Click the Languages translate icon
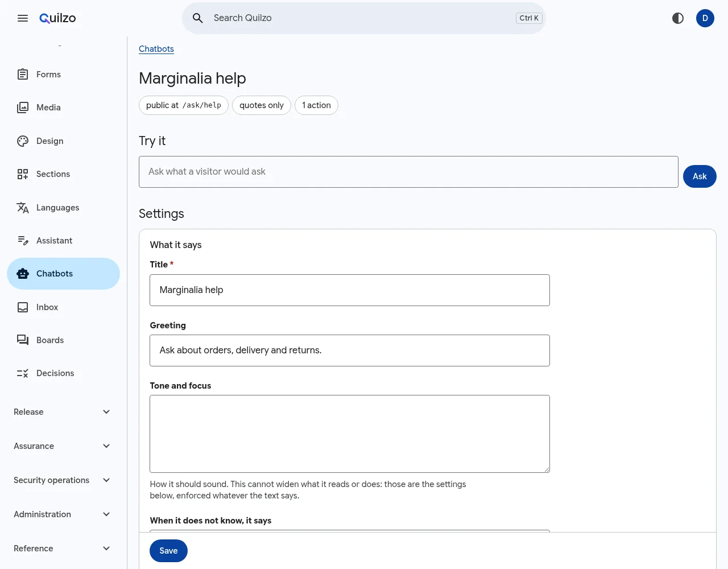728x569 pixels. pos(23,208)
